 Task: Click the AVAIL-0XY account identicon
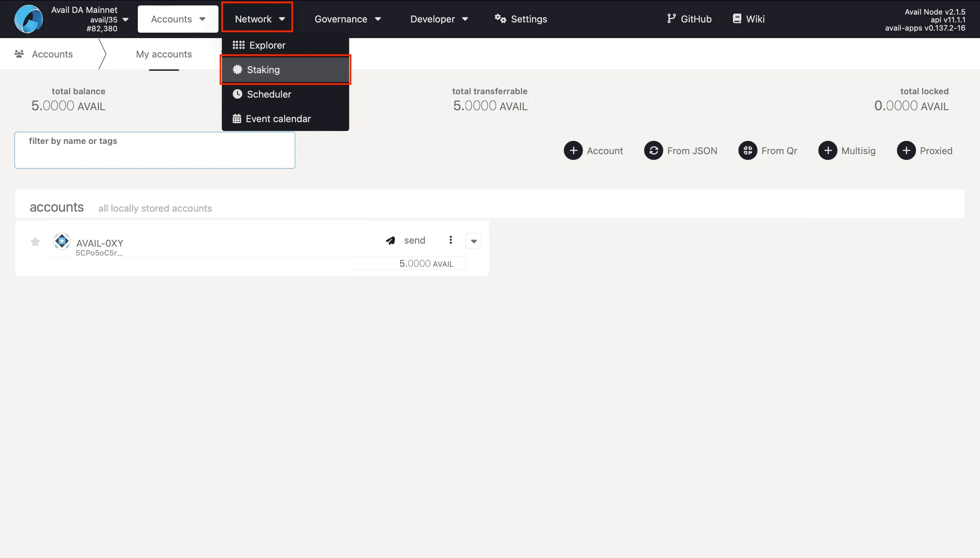[62, 241]
